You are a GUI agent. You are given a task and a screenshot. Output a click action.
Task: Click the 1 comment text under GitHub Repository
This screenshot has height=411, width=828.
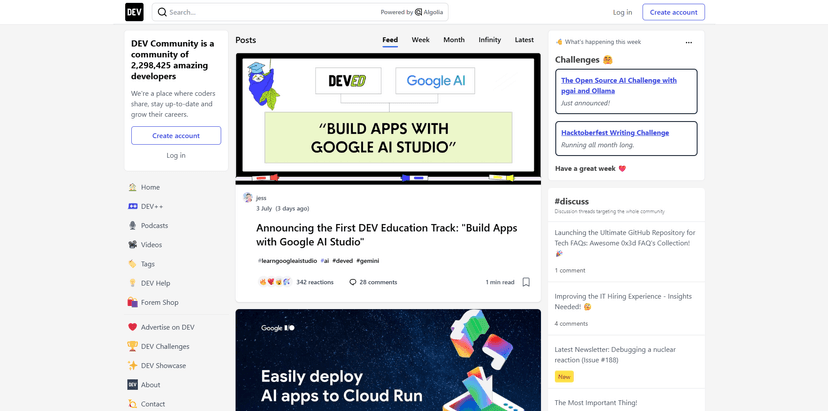(570, 270)
